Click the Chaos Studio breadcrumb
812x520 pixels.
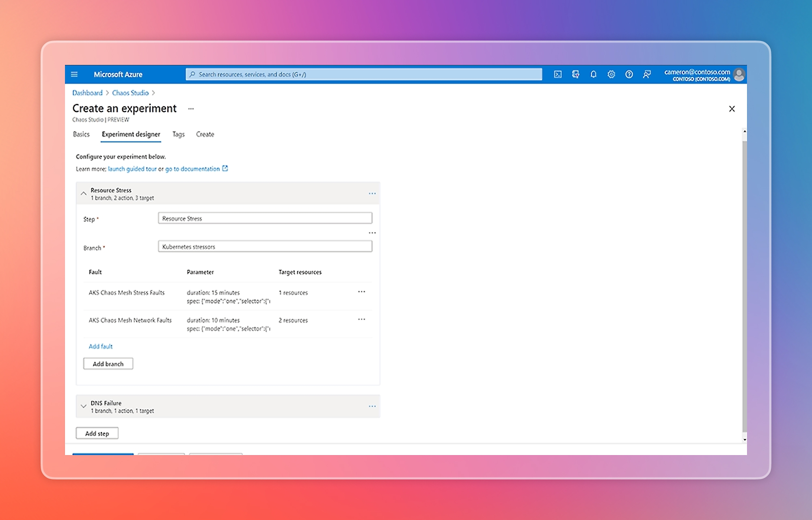point(130,93)
